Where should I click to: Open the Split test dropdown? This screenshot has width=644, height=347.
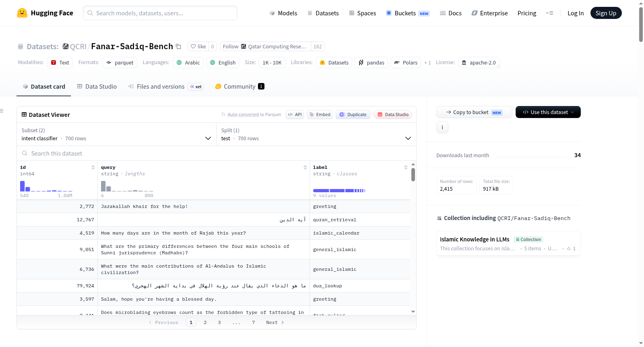tap(316, 134)
